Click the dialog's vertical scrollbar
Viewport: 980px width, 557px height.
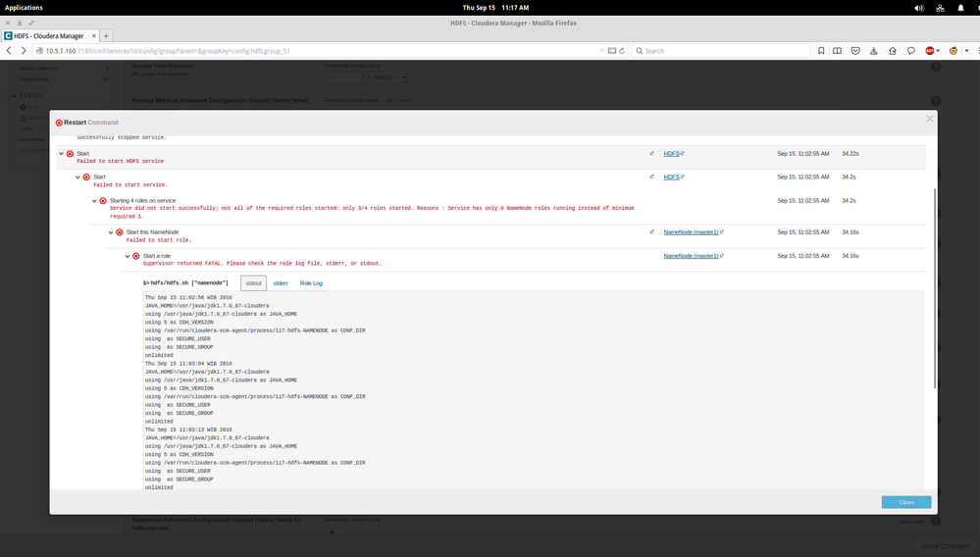pyautogui.click(x=935, y=288)
